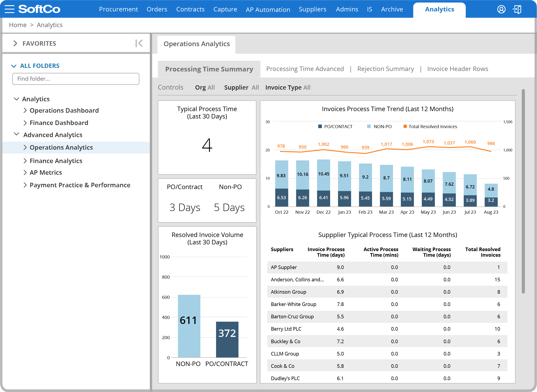
Task: Open the Supplier All filter control
Action: 241,87
